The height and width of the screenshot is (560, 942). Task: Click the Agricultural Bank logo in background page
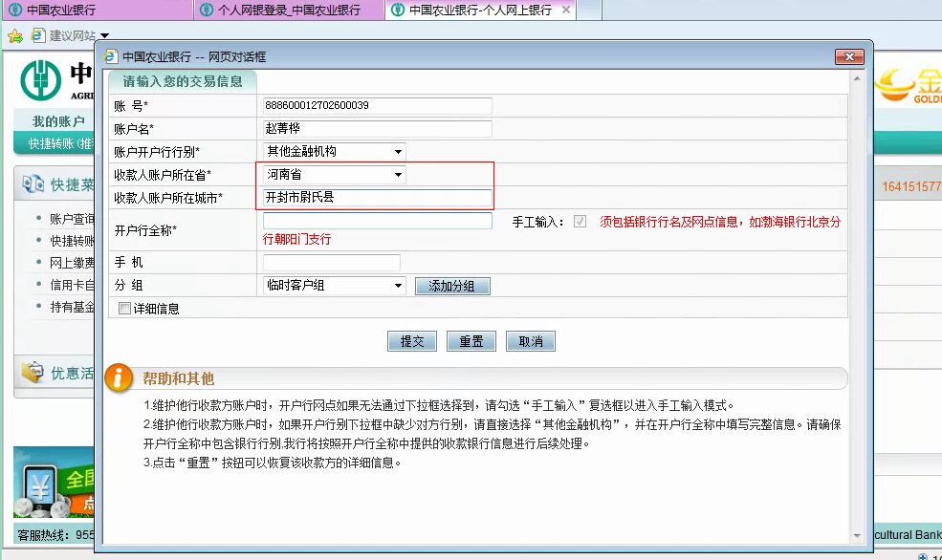coord(41,80)
